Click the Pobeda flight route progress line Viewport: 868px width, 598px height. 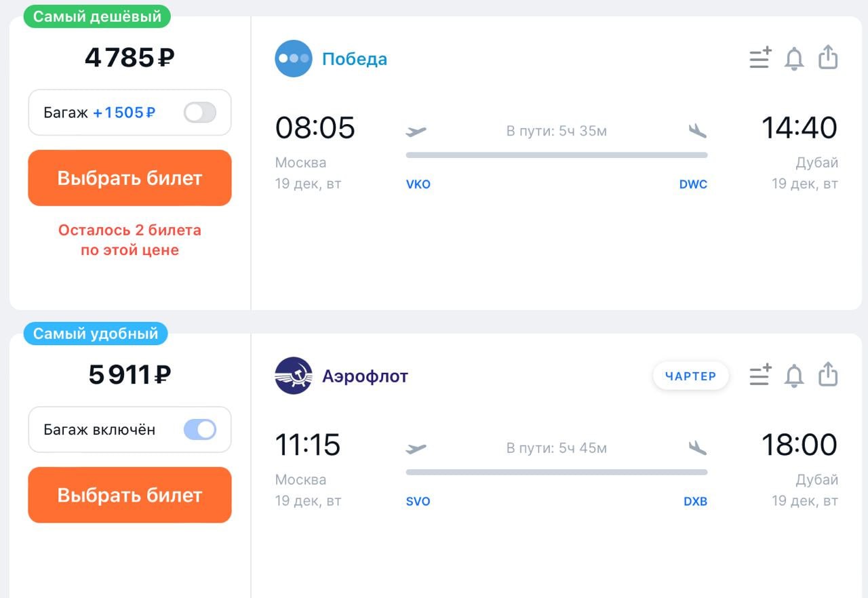[556, 155]
